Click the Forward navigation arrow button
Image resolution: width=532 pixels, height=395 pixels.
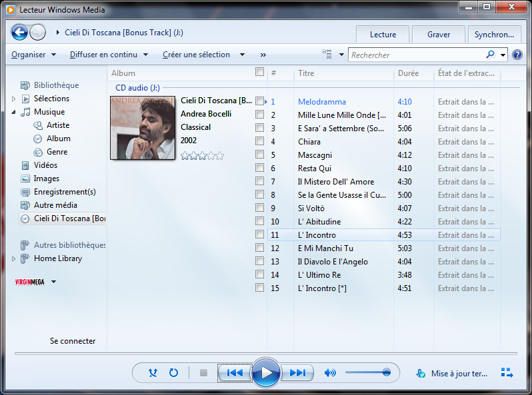click(37, 33)
